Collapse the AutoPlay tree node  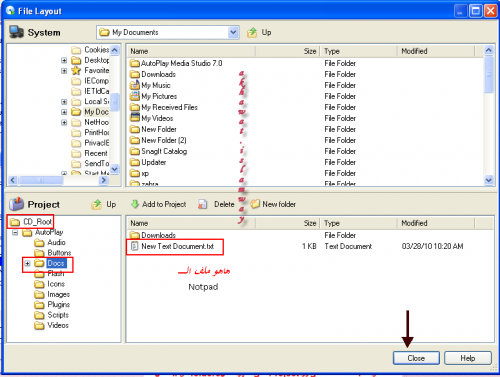point(15,232)
